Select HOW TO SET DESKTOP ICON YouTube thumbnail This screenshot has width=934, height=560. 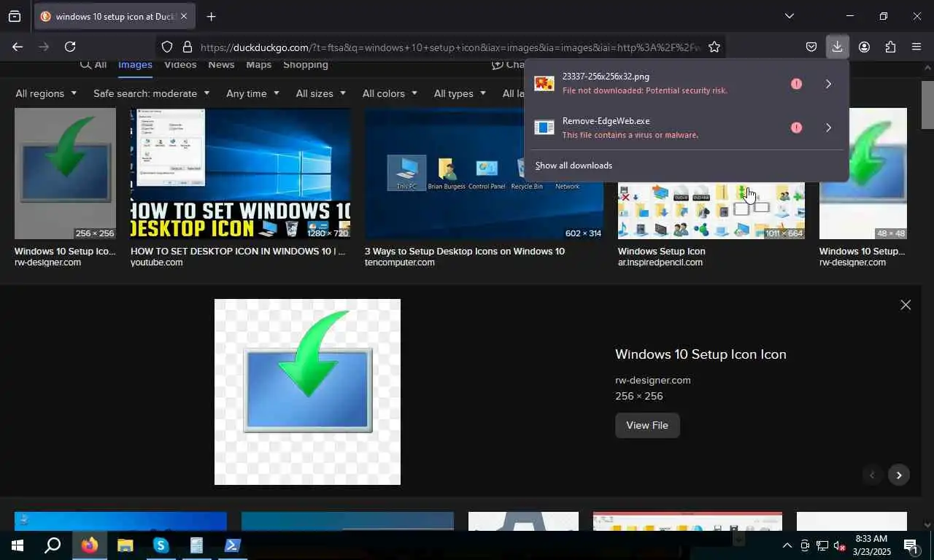point(240,174)
